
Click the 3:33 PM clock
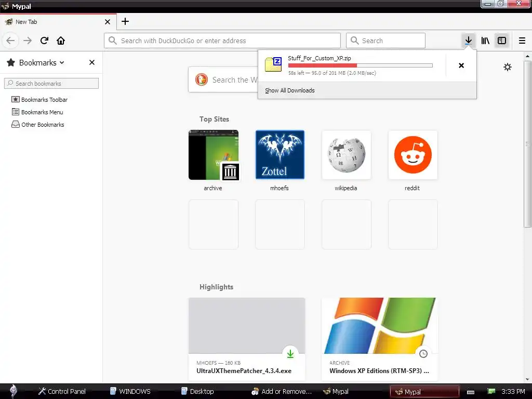tap(513, 392)
